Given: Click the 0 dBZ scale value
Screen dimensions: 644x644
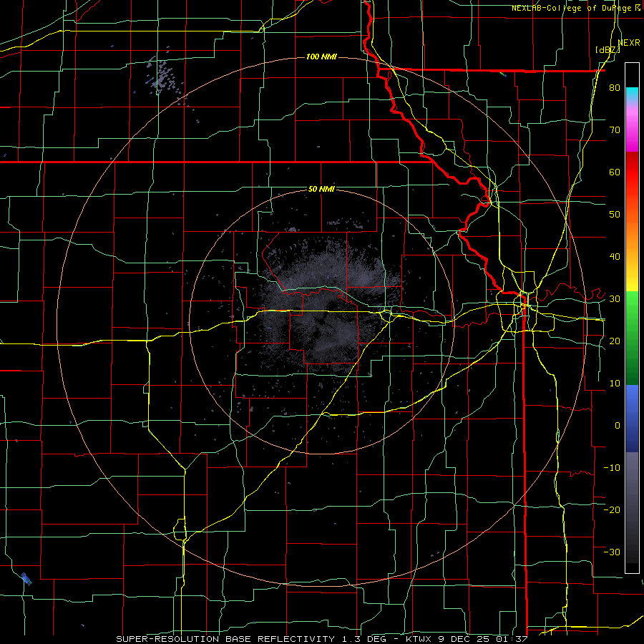Looking at the screenshot, I should tap(618, 426).
